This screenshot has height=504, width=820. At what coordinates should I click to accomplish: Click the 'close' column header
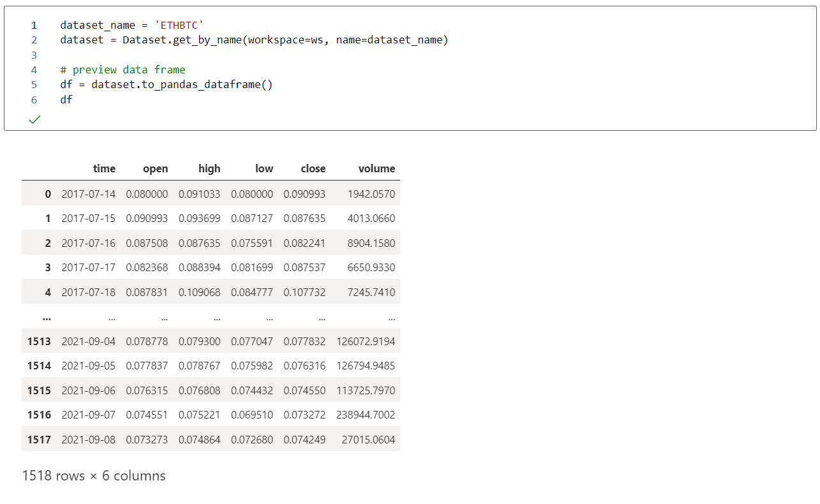pos(313,168)
